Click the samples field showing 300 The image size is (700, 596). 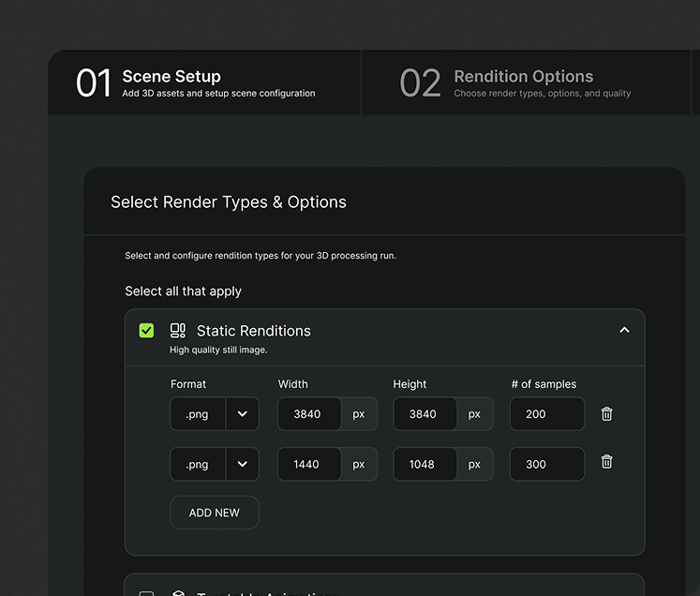click(546, 464)
